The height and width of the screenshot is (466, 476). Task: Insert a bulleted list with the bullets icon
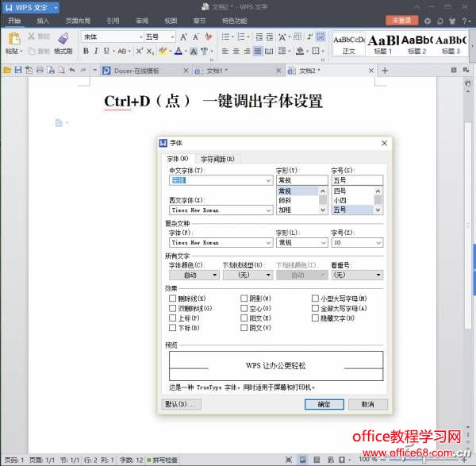tap(225, 37)
